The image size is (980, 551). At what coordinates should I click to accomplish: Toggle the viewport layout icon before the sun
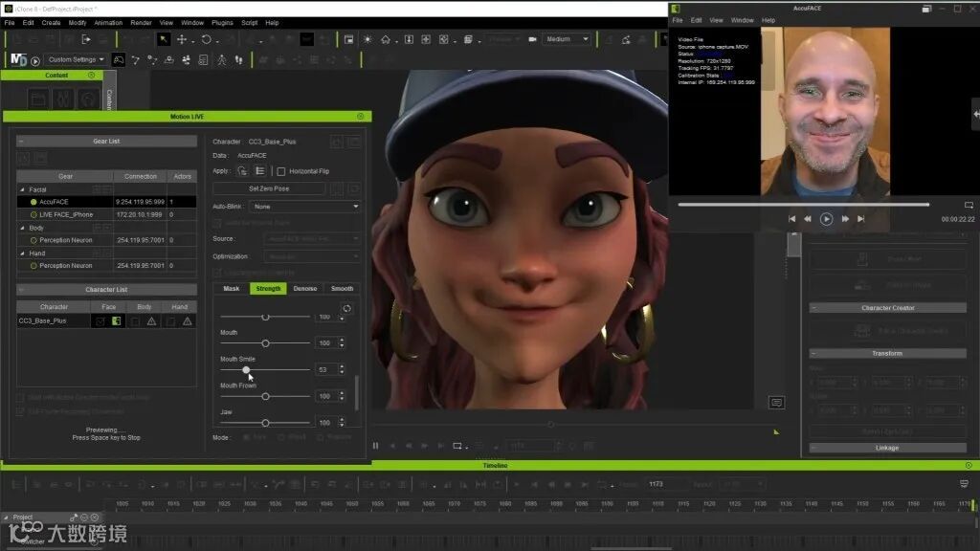pos(348,39)
